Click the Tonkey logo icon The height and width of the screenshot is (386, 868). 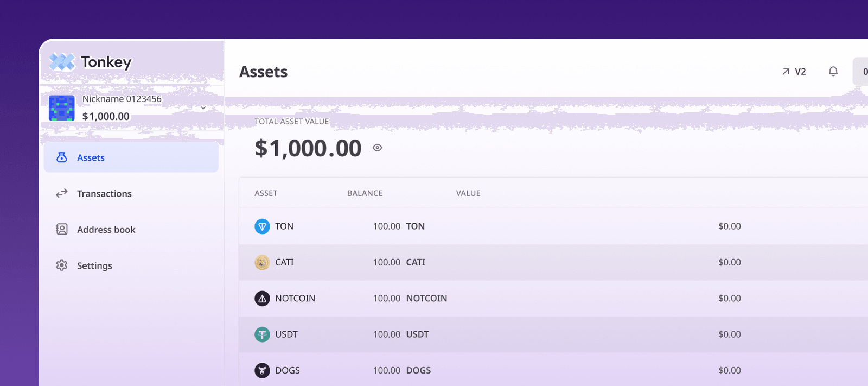tap(62, 62)
